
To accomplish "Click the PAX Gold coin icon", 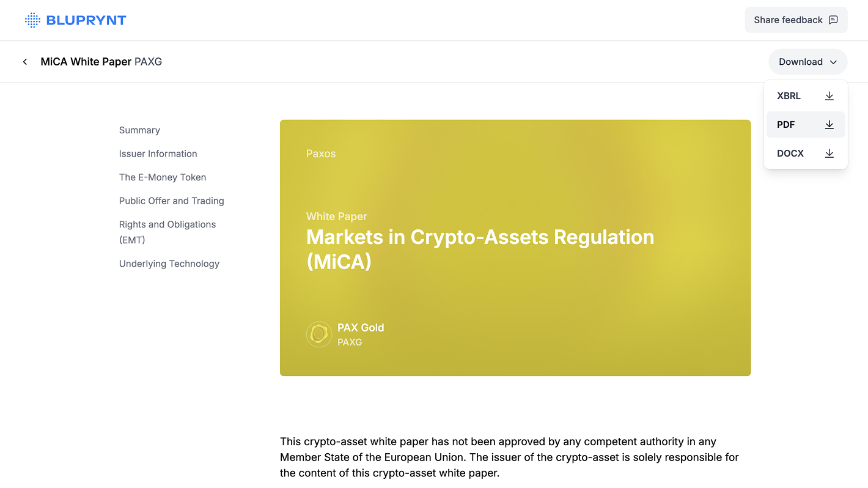I will pyautogui.click(x=319, y=335).
